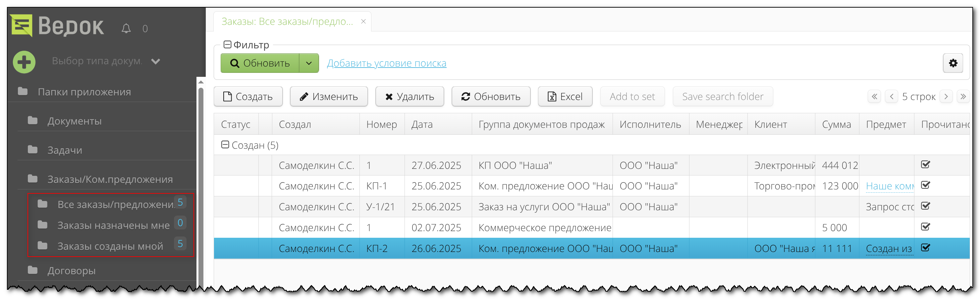Open the Заказы созданы мной folder

tap(110, 246)
